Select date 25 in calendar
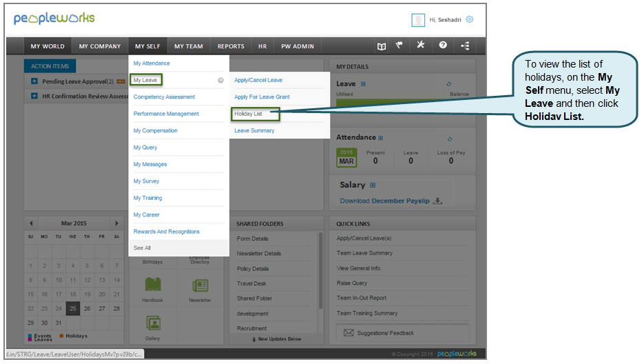Viewport: 644px width, 364px height. point(73,308)
